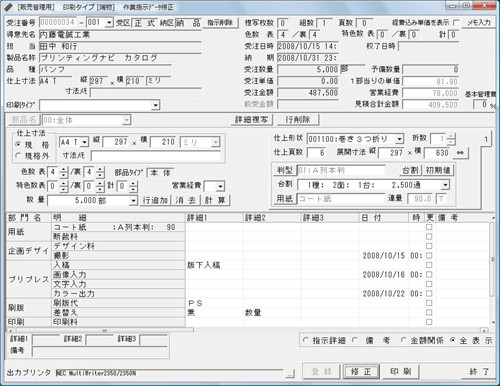500x386 pixels.
Task: Adjust the 折数 stepper
Action: (451, 139)
